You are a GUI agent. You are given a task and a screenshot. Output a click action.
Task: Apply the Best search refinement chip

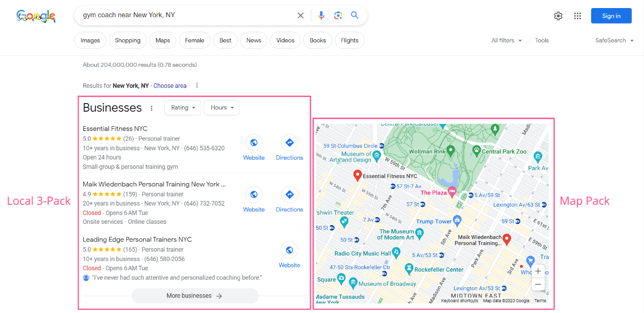[x=225, y=40]
